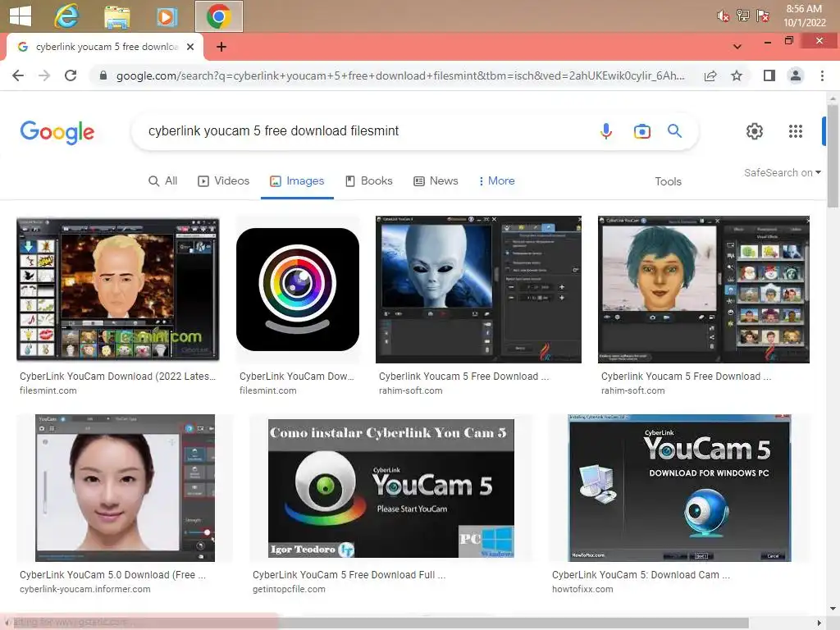Reload the page with the refresh icon
Screen dimensions: 840x630
[x=71, y=75]
